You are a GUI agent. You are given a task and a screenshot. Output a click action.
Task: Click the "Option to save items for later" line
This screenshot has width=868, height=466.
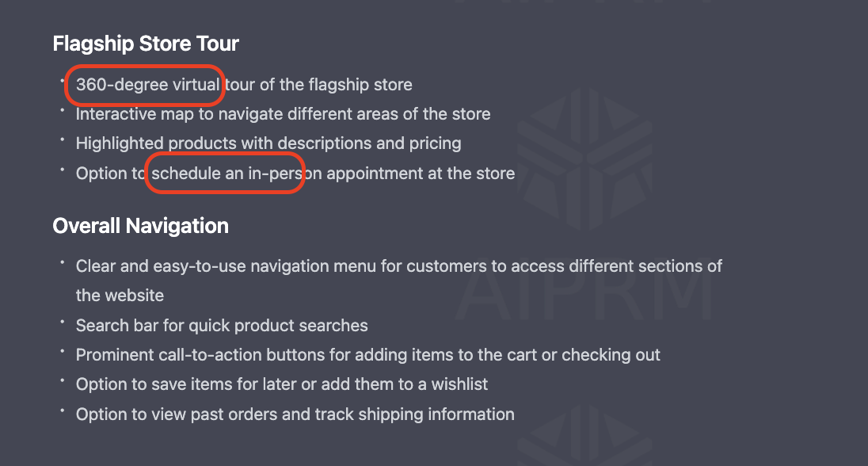pos(282,384)
